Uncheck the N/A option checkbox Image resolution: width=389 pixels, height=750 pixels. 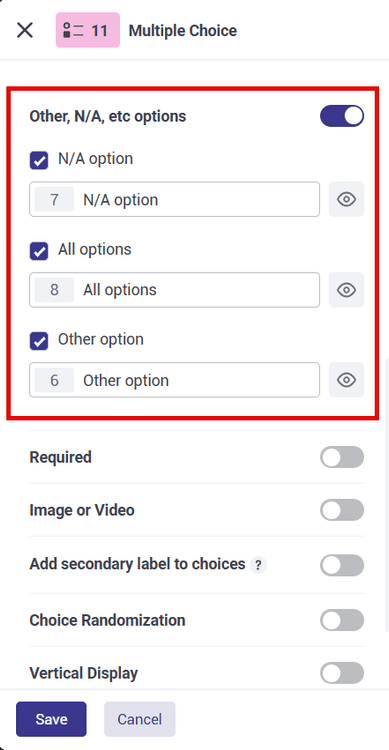pos(39,160)
